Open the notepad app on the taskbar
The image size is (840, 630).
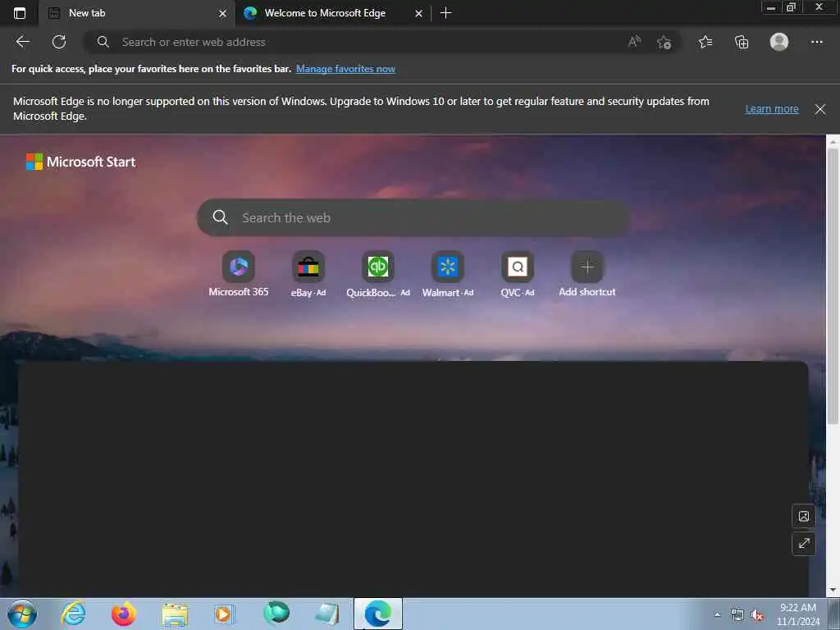tap(326, 614)
